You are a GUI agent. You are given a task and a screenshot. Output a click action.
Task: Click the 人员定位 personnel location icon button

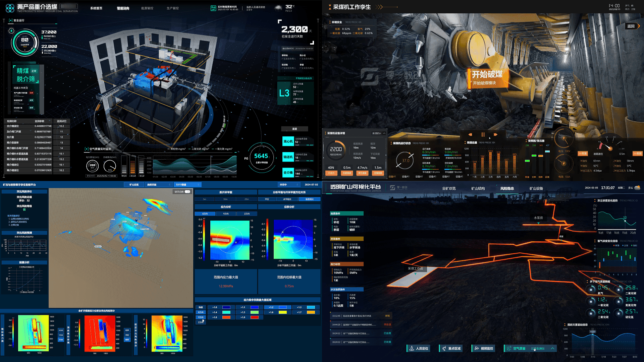pyautogui.click(x=419, y=349)
